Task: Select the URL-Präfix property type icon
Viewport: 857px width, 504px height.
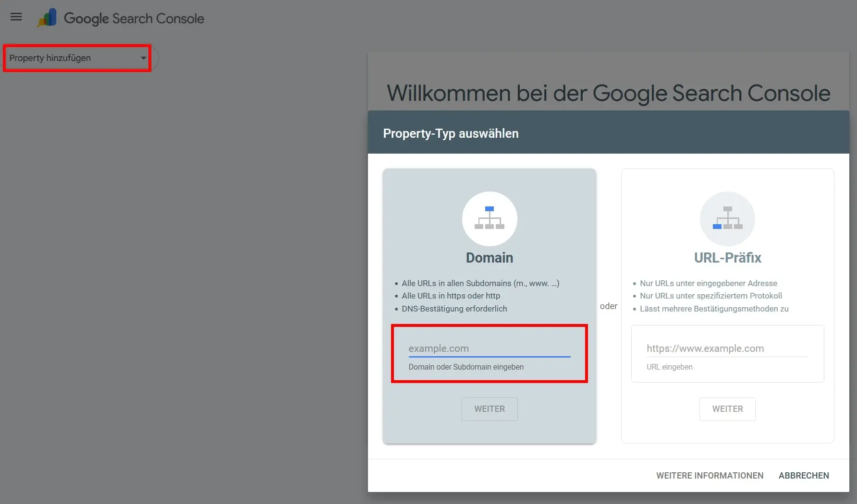Action: [x=727, y=219]
